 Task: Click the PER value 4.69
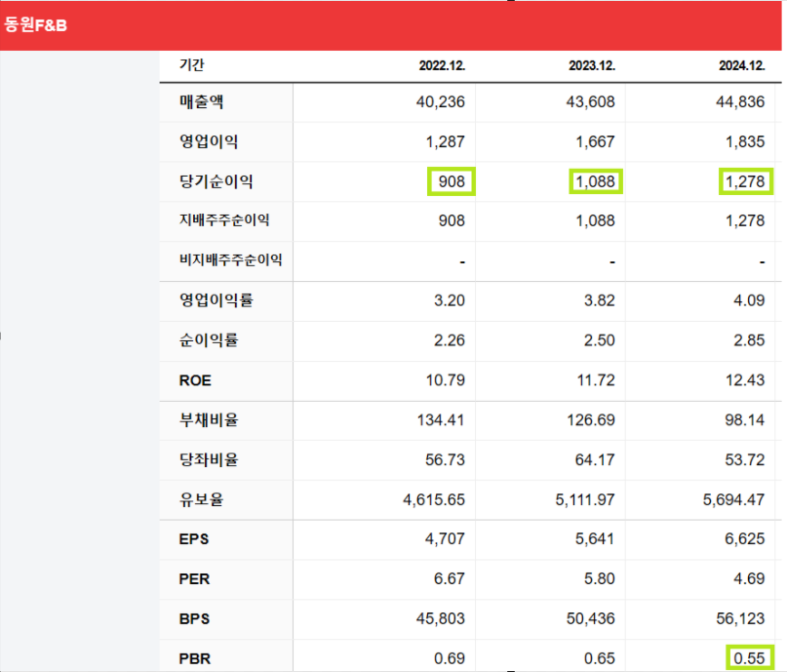click(x=749, y=578)
